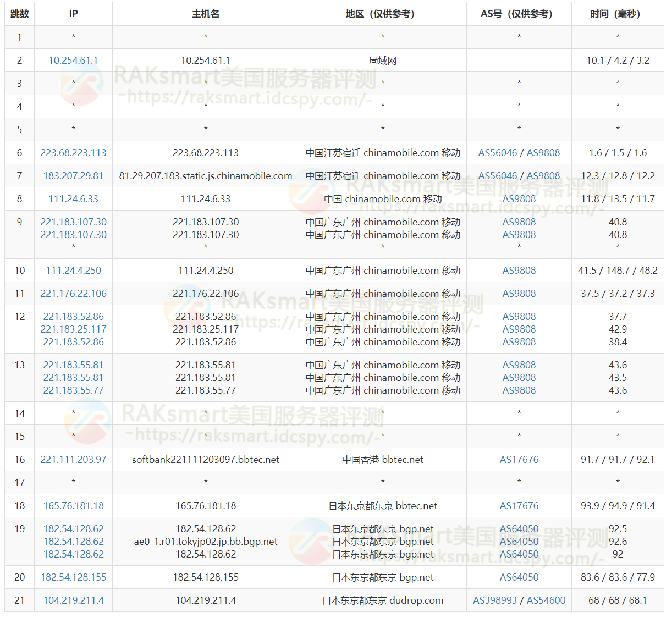Click IP link 182.54.128.155
672x618 pixels.
point(73,577)
